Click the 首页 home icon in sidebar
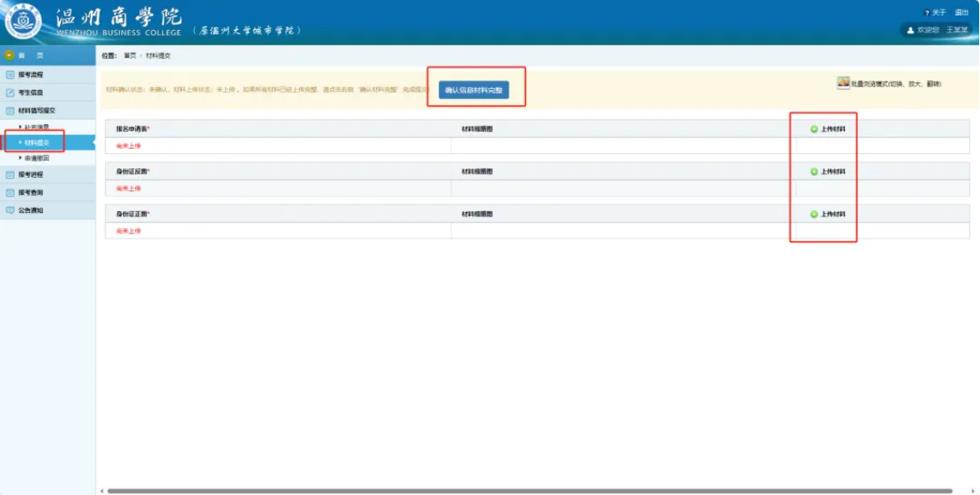This screenshot has width=980, height=495. [10, 55]
